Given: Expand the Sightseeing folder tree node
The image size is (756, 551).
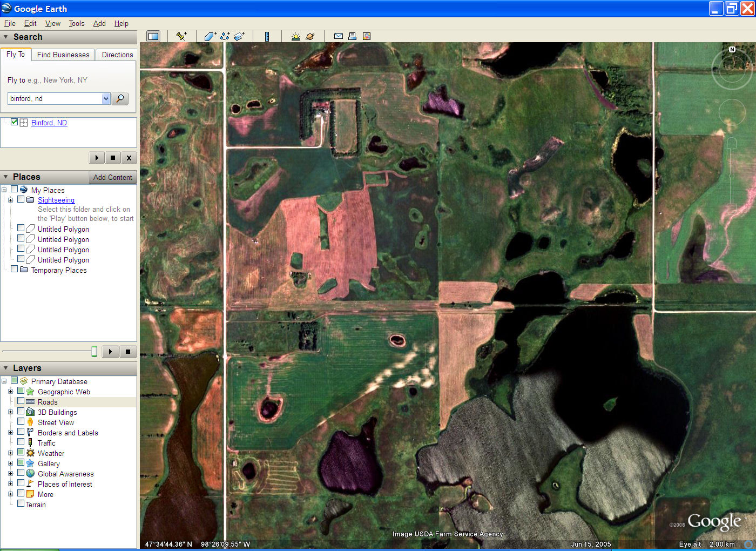Looking at the screenshot, I should pyautogui.click(x=10, y=200).
